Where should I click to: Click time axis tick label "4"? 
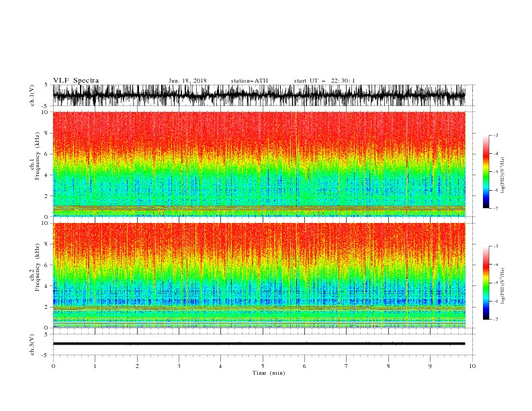(220, 366)
